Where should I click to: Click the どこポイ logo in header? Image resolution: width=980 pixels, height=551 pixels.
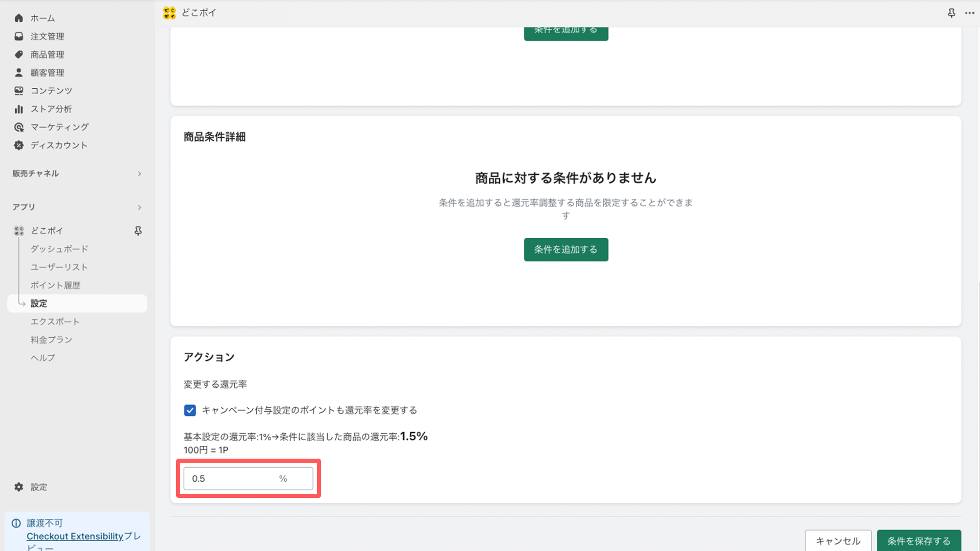coord(169,13)
